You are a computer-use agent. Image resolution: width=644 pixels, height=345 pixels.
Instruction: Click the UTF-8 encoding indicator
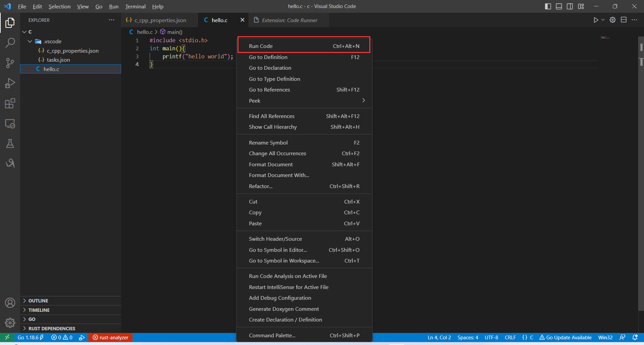tap(491, 337)
